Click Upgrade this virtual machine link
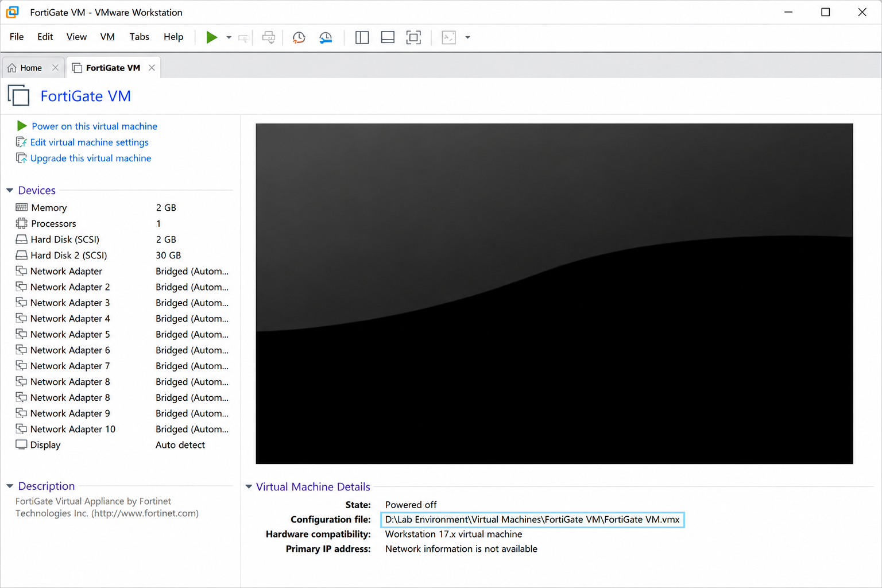 91,158
